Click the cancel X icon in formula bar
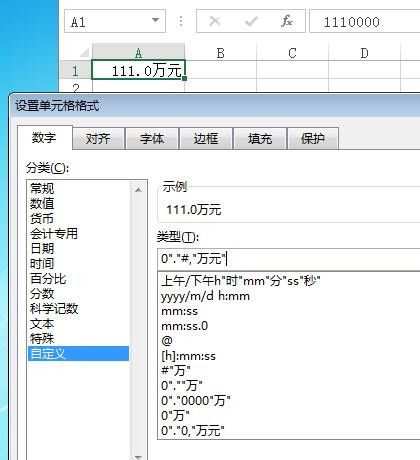Viewport: 420px width, 460px height. (214, 22)
